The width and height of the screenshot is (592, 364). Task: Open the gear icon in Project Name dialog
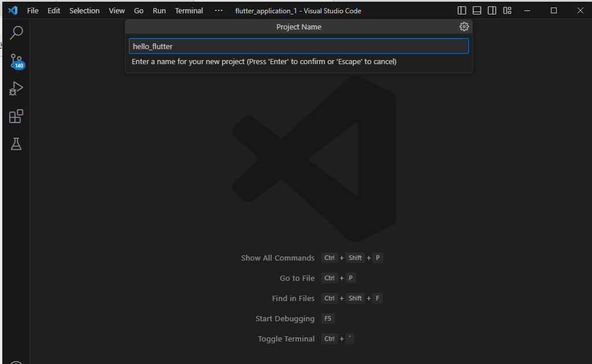tap(464, 27)
